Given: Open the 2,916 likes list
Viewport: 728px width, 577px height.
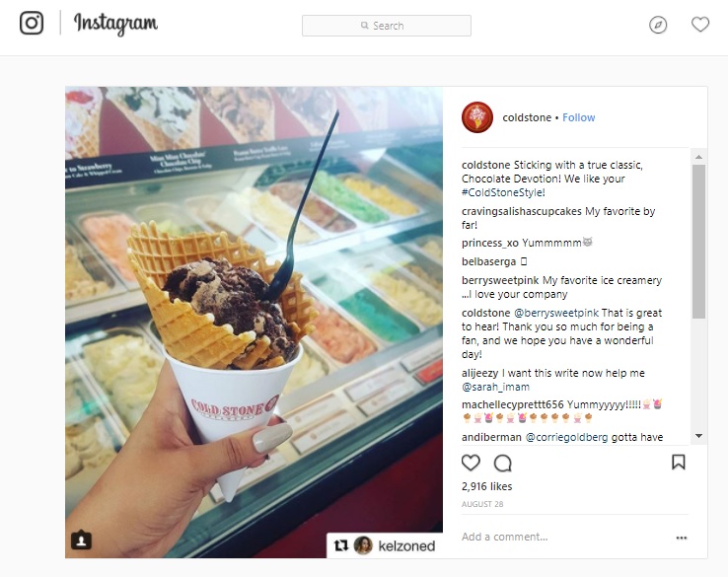Looking at the screenshot, I should pyautogui.click(x=486, y=486).
